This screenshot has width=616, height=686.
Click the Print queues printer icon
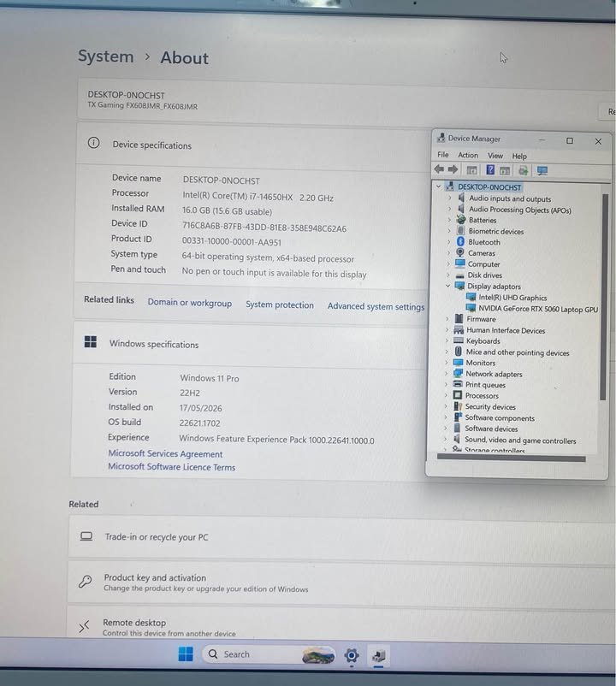tap(458, 384)
